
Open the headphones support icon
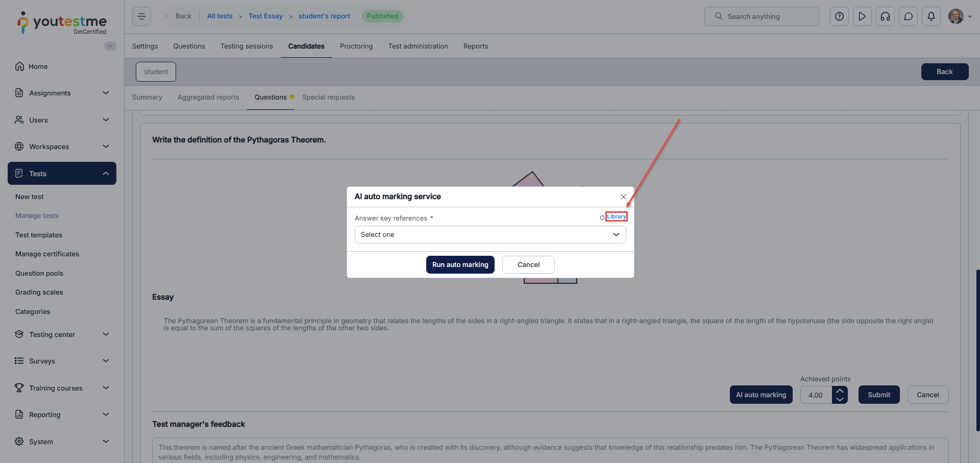885,16
